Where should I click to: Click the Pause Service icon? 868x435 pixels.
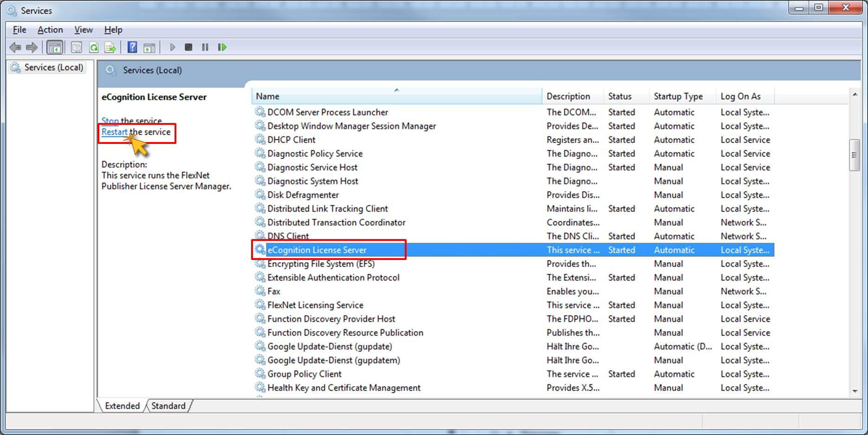coord(205,47)
